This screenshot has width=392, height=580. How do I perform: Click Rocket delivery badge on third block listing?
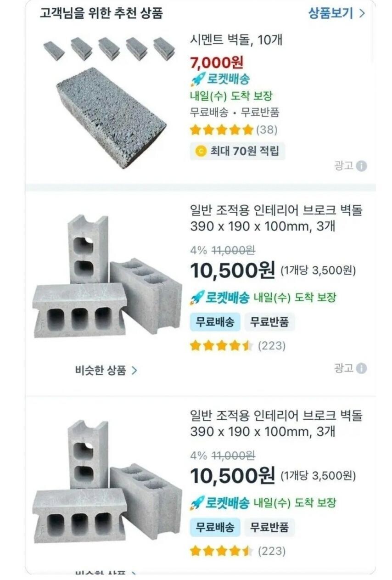220,503
